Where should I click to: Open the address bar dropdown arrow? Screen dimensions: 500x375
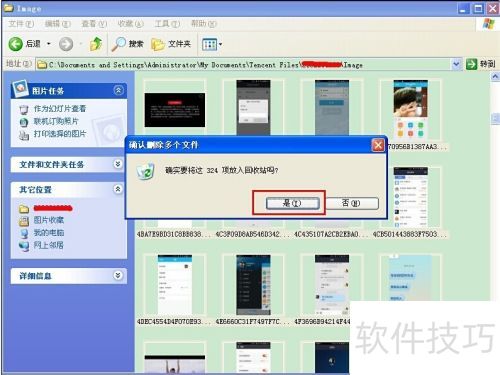pyautogui.click(x=456, y=64)
